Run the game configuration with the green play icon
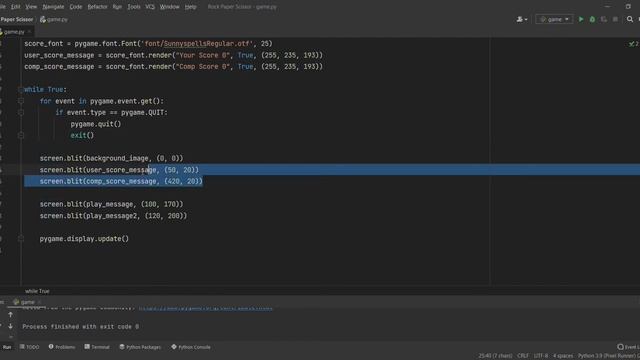Screen dimensions: 640x360 click(581, 19)
